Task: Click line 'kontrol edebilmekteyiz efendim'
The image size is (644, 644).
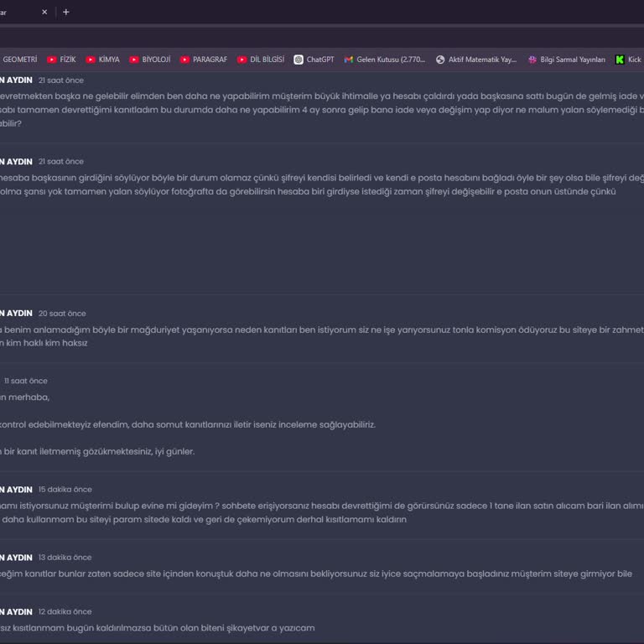Action: (x=188, y=424)
